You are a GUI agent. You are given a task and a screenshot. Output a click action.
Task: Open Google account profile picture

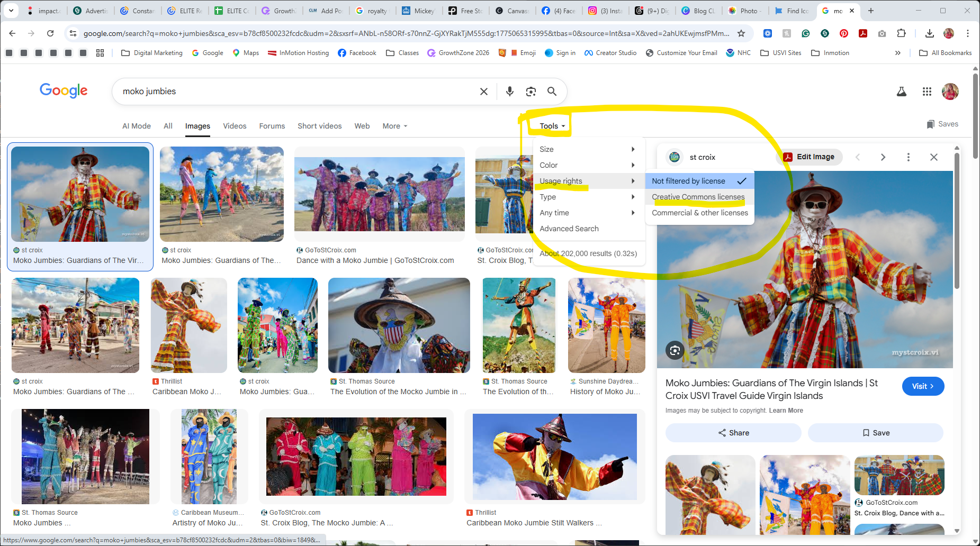(950, 92)
